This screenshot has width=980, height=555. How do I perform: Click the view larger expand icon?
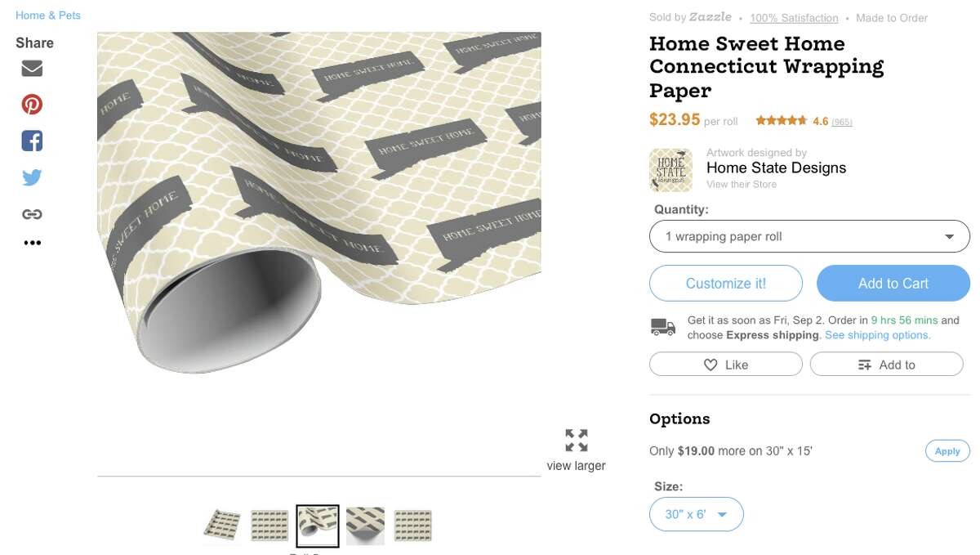tap(577, 441)
